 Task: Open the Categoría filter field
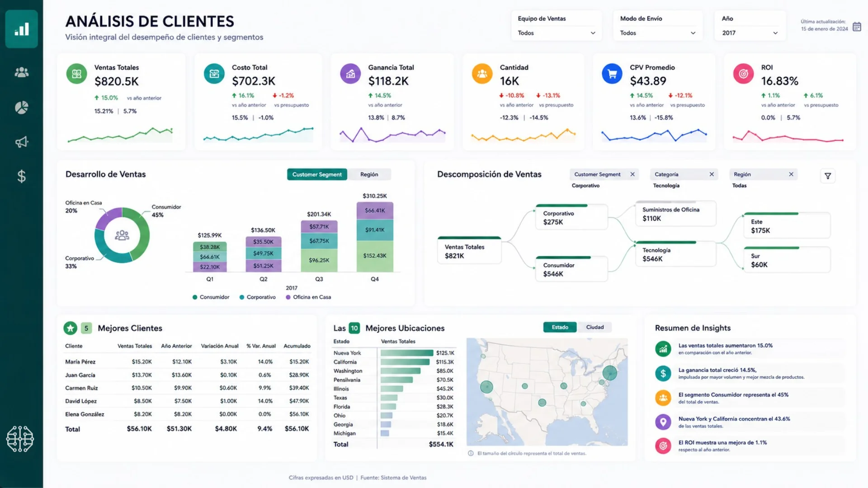point(684,174)
